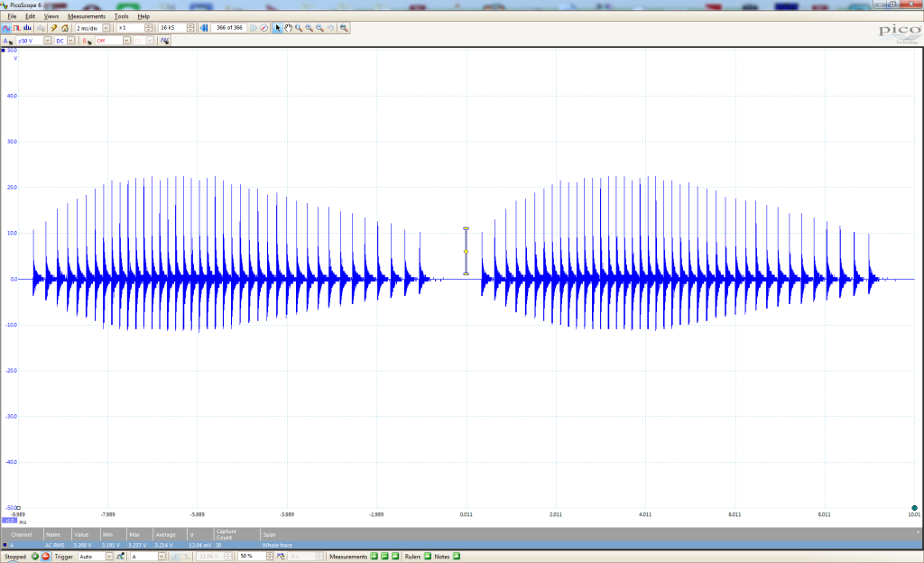The image size is (924, 563).
Task: Click the yellow trigger marker diamond
Action: [x=466, y=252]
